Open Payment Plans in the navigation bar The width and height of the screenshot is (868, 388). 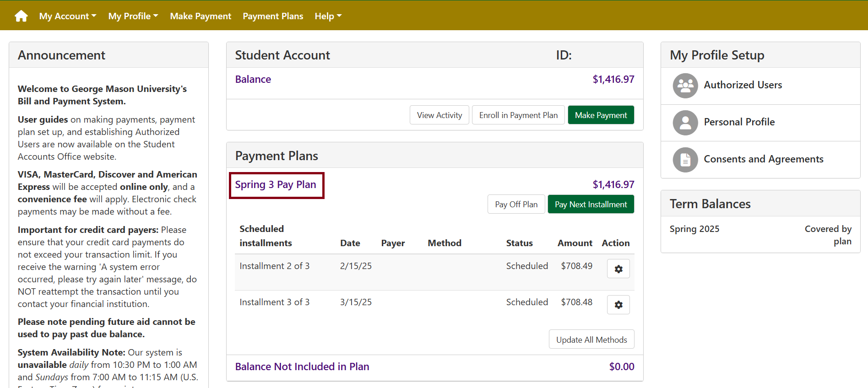(273, 16)
